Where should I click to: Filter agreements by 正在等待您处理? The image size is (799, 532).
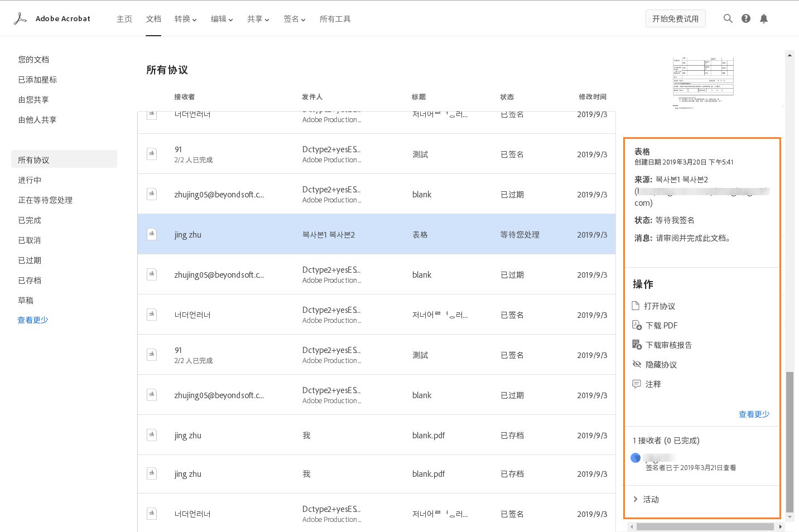pyautogui.click(x=45, y=200)
